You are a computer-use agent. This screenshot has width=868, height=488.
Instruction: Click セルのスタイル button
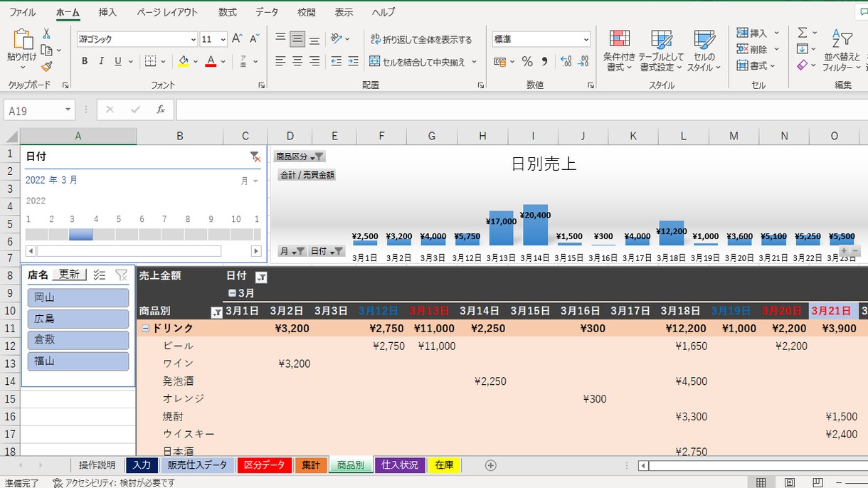(x=704, y=51)
